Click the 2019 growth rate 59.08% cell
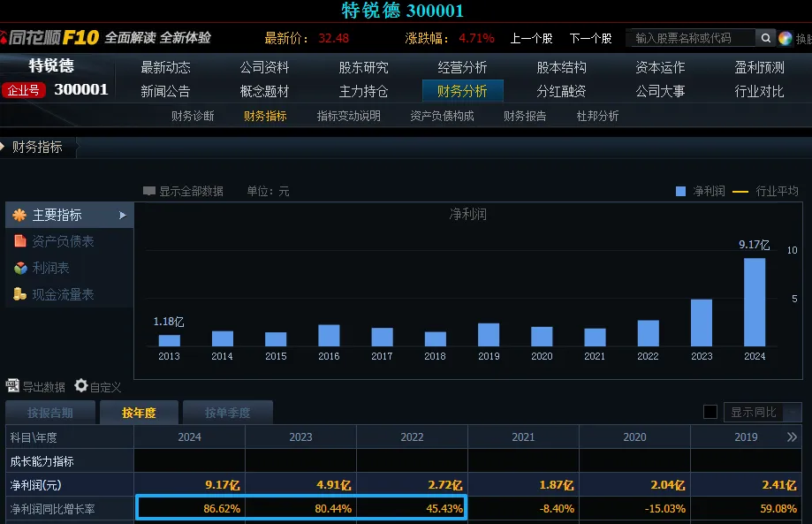The height and width of the screenshot is (524, 812). pyautogui.click(x=747, y=508)
